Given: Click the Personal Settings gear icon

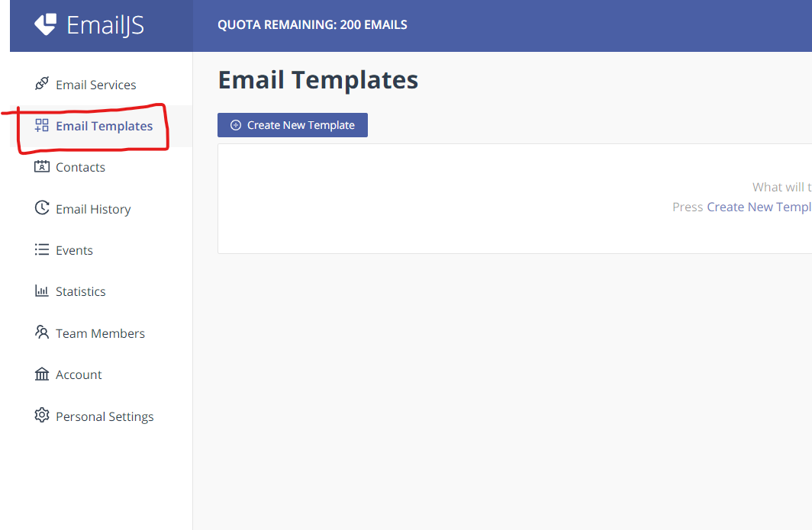Looking at the screenshot, I should pyautogui.click(x=42, y=415).
